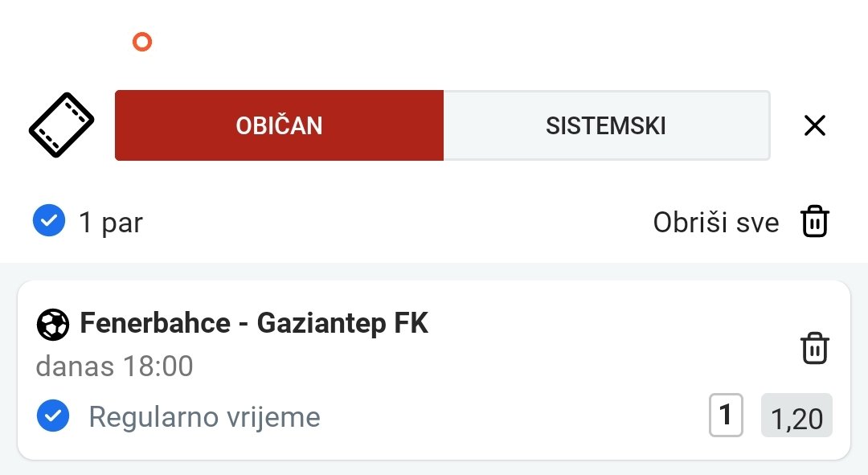Image resolution: width=868 pixels, height=475 pixels.
Task: Switch to the SISTEMSKI tab
Action: [x=606, y=125]
